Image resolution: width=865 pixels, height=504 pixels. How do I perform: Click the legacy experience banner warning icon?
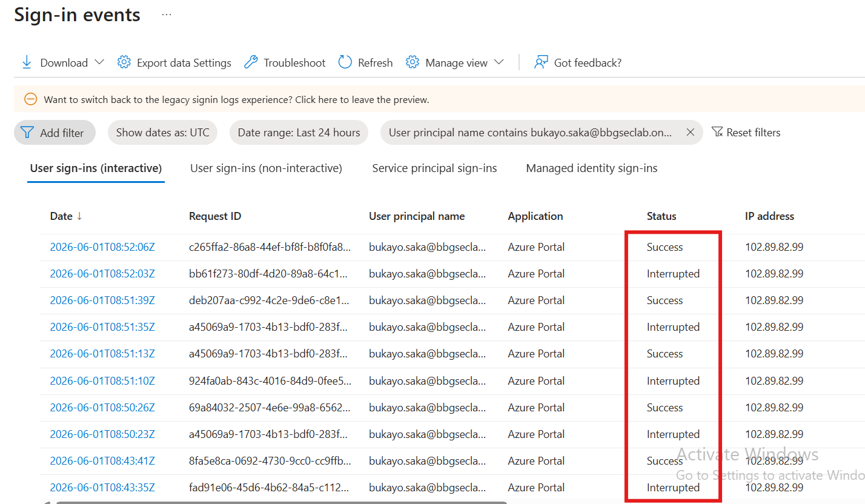point(30,99)
